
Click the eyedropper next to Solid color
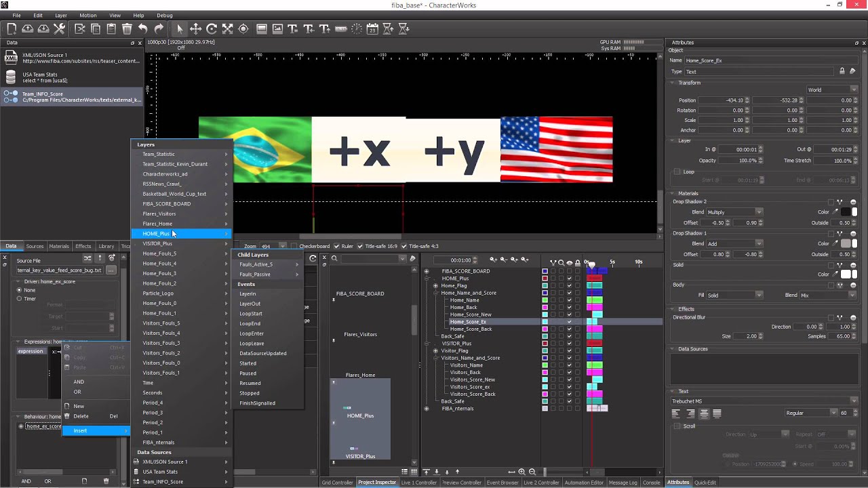[835, 274]
